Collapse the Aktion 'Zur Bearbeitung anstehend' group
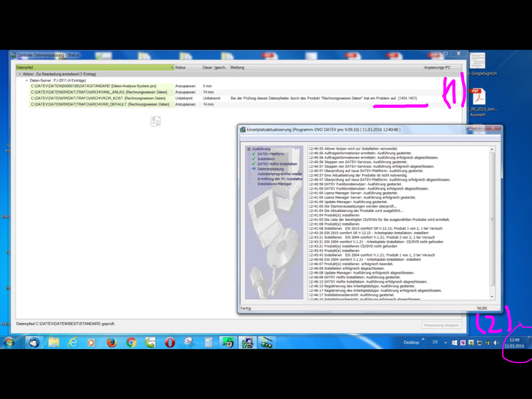Screen dimensions: 532x399 pyautogui.click(x=19, y=74)
